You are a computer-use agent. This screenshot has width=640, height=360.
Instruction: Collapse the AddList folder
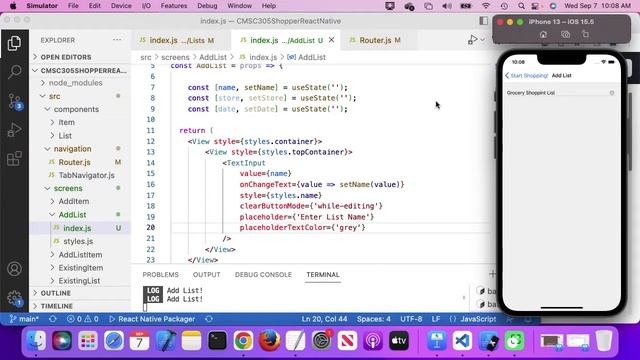click(72, 215)
